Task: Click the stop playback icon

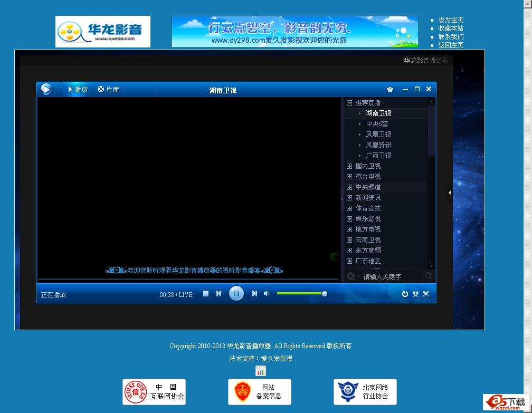Action: pyautogui.click(x=206, y=293)
